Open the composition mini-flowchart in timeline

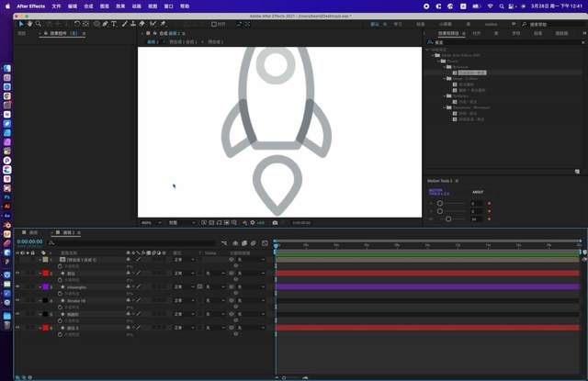point(224,243)
